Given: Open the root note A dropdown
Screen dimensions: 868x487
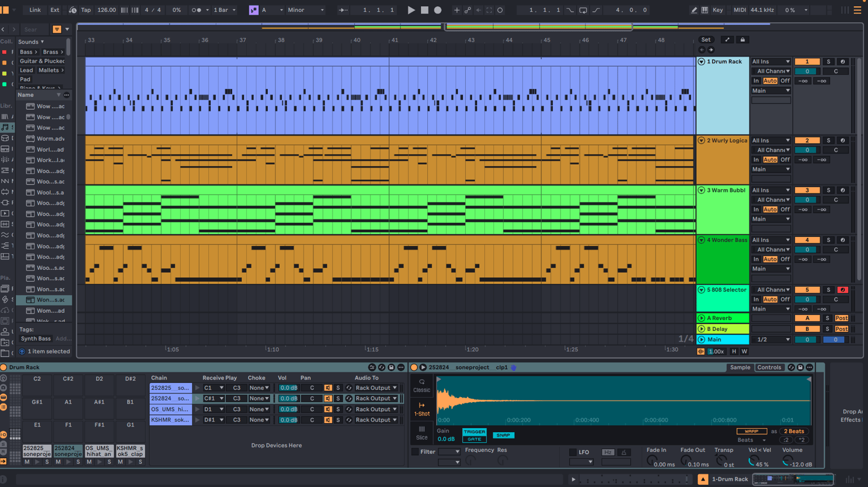Looking at the screenshot, I should tap(272, 10).
